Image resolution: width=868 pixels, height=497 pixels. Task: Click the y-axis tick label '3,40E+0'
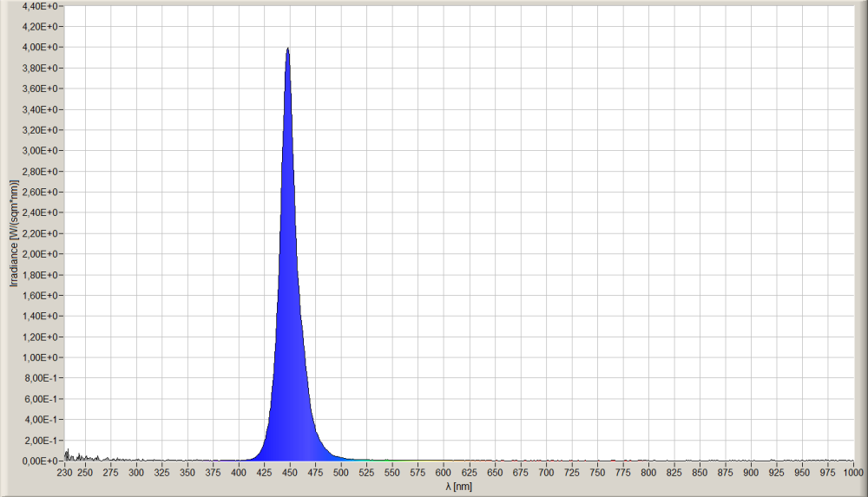click(41, 109)
